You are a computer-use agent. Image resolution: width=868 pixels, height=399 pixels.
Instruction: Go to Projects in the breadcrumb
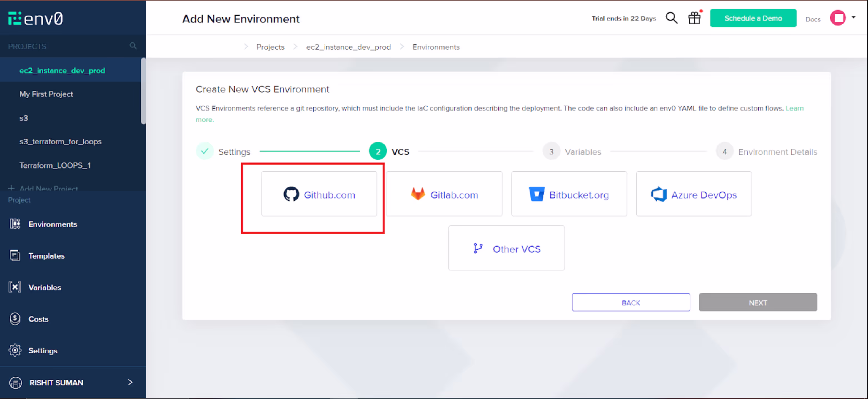[x=270, y=47]
